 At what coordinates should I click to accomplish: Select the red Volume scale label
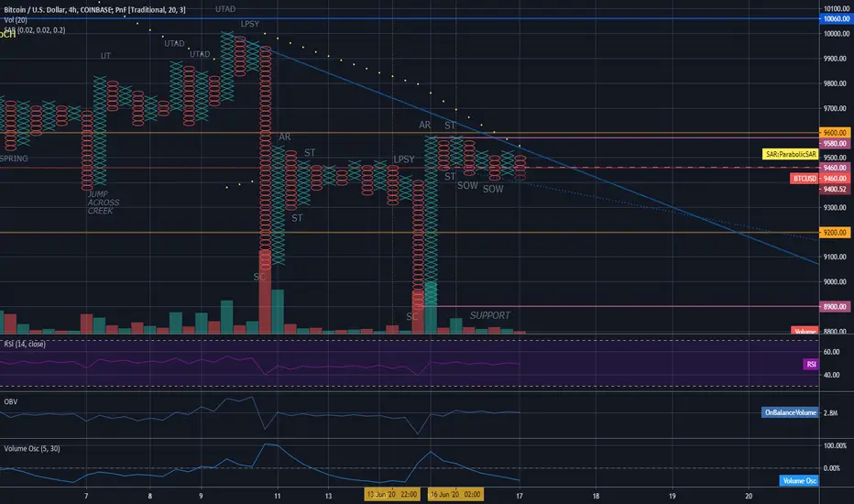pos(805,331)
